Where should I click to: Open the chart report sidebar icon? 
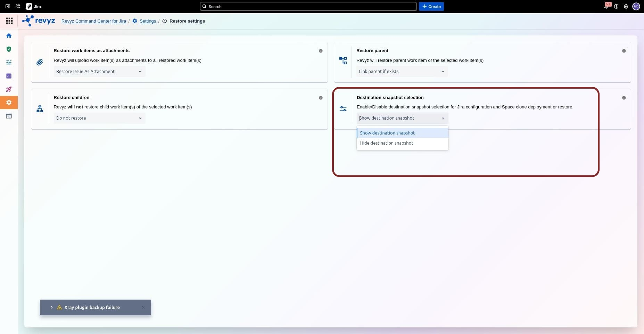coord(9,76)
